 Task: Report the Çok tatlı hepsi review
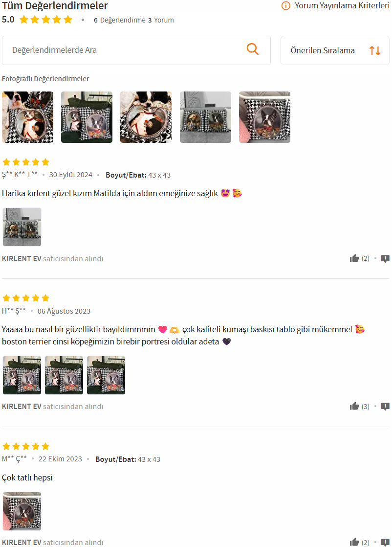(x=385, y=543)
